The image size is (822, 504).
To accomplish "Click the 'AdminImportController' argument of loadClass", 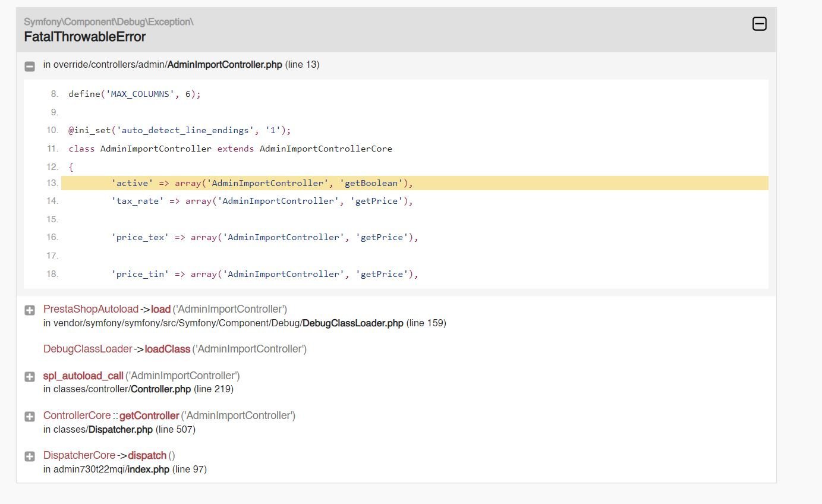I will tap(250, 349).
